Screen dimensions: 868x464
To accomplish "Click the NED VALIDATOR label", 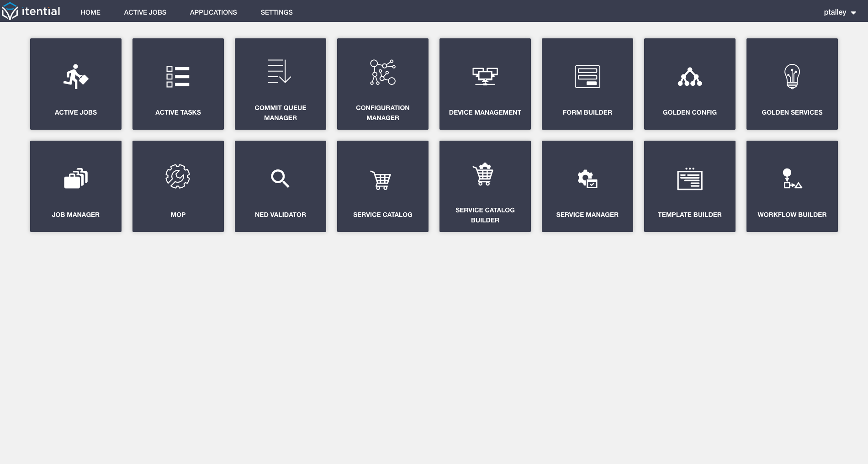I will [281, 215].
